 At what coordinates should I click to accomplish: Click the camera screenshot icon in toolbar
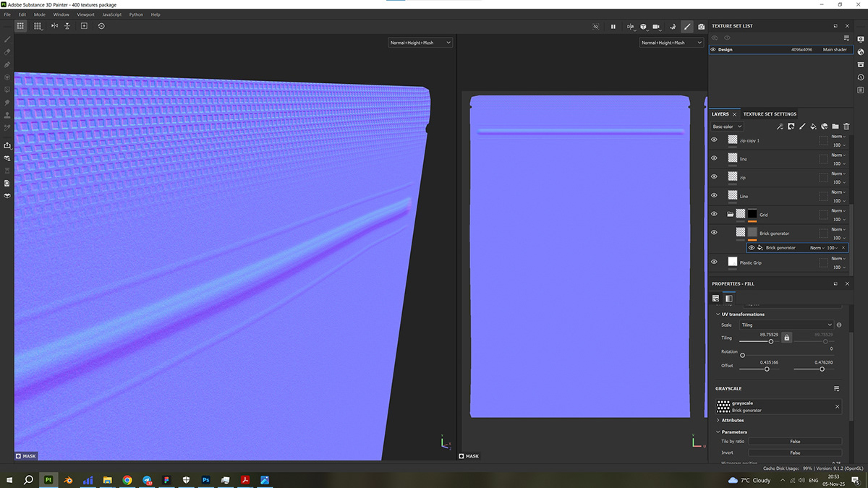[x=701, y=26]
